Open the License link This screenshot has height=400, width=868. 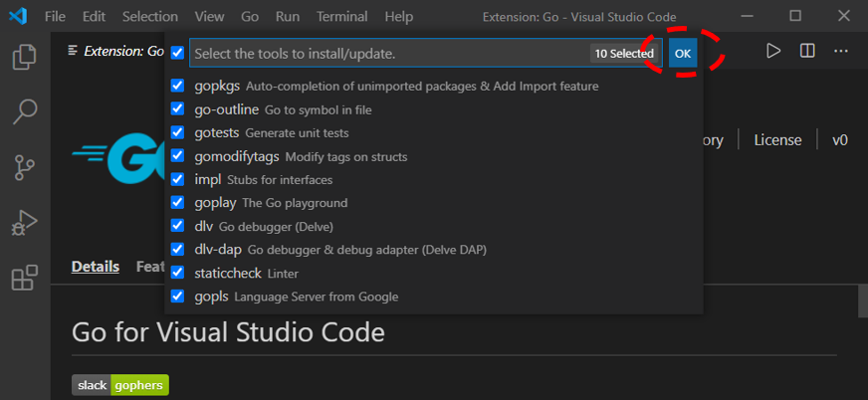click(777, 140)
